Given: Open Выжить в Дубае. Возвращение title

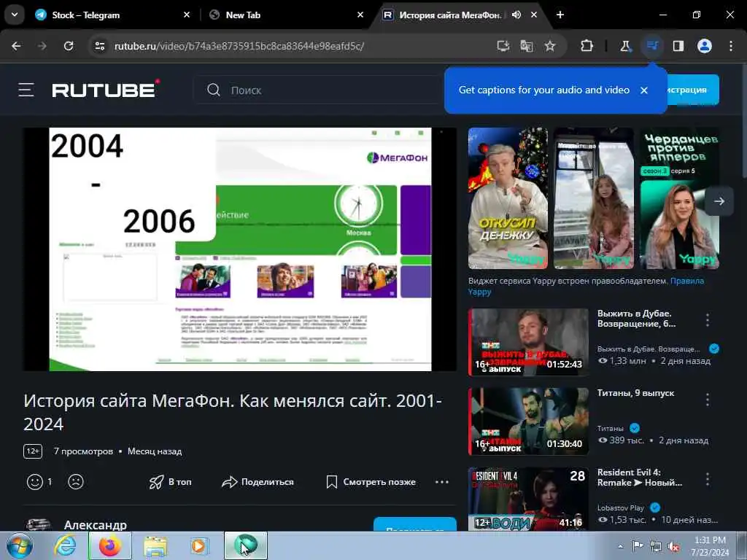Looking at the screenshot, I should (x=636, y=319).
